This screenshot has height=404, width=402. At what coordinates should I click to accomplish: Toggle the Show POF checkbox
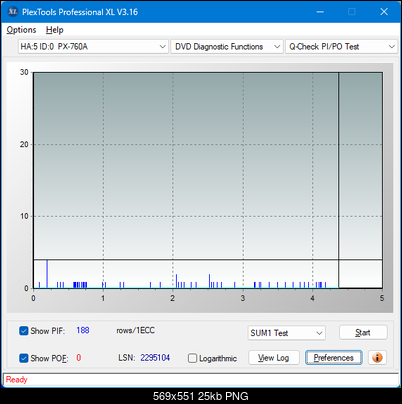[24, 358]
